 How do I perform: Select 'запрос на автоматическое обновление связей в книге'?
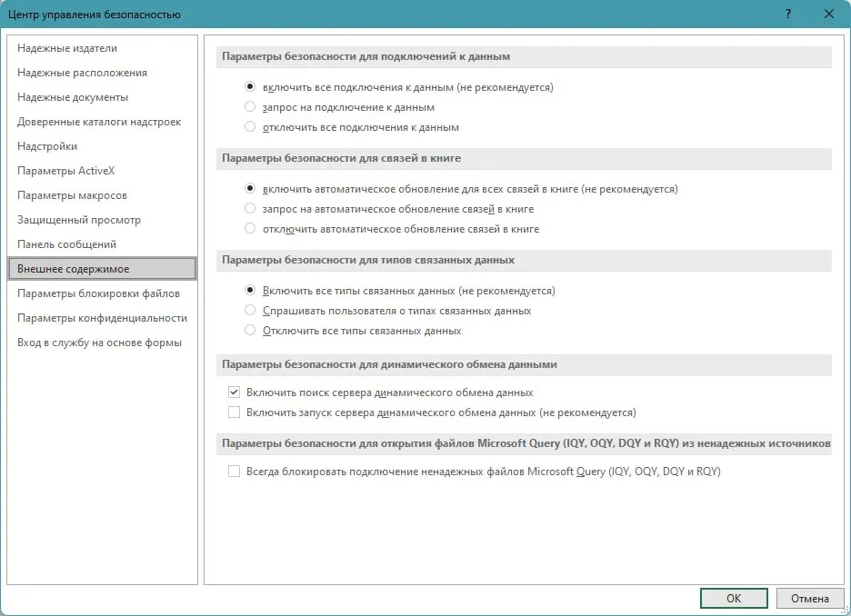250,209
